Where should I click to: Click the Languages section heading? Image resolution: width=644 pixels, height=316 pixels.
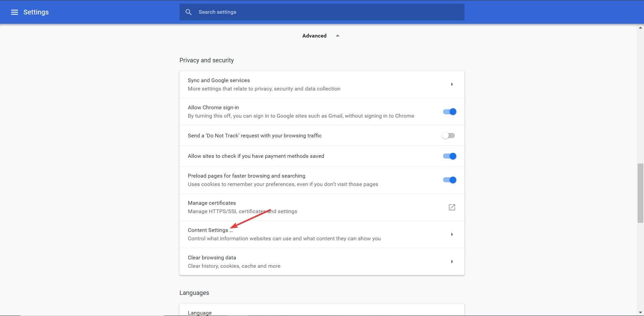[194, 293]
